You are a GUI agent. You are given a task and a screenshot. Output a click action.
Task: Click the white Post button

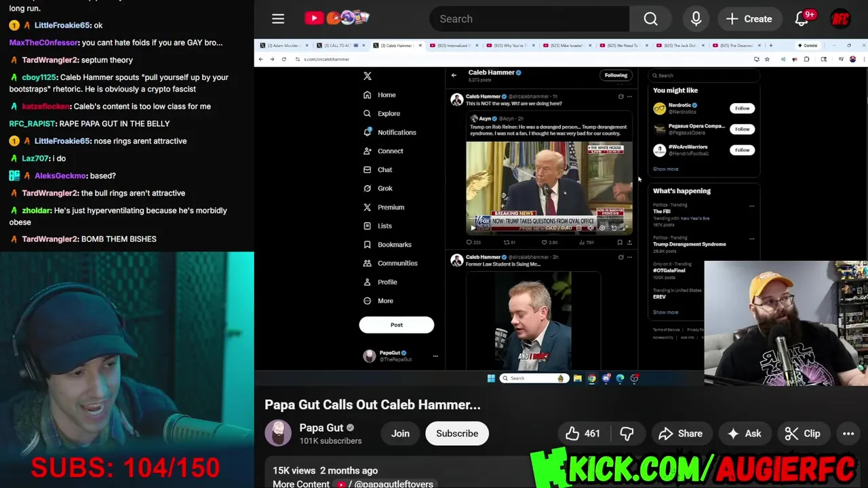click(397, 325)
